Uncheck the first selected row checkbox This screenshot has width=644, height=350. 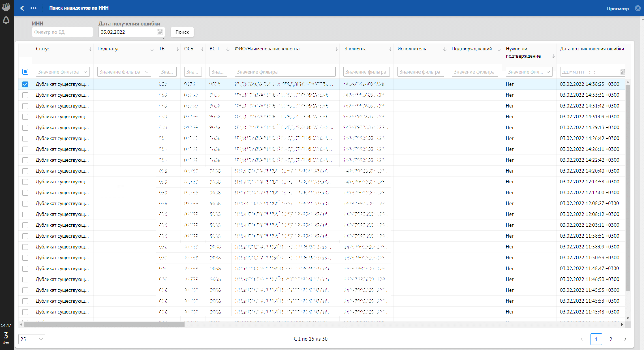pyautogui.click(x=25, y=84)
